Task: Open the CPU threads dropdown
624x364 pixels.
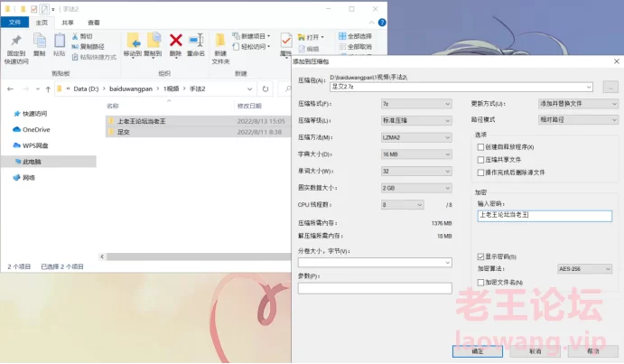Action: tap(402, 205)
